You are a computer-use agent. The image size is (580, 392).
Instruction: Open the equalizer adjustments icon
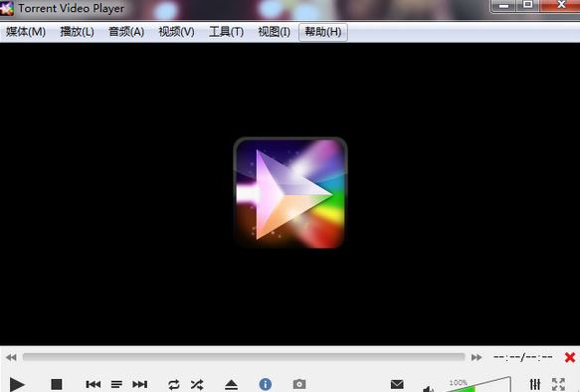[535, 384]
